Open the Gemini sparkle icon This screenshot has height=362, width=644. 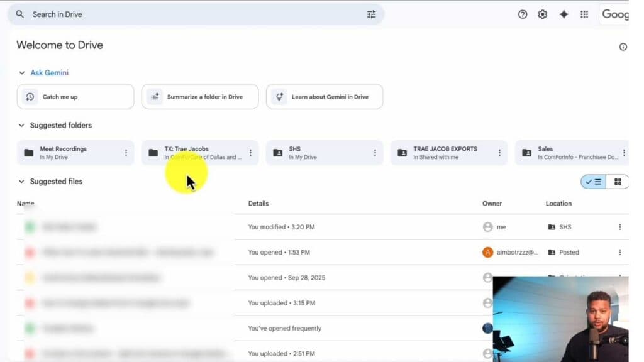coord(563,14)
